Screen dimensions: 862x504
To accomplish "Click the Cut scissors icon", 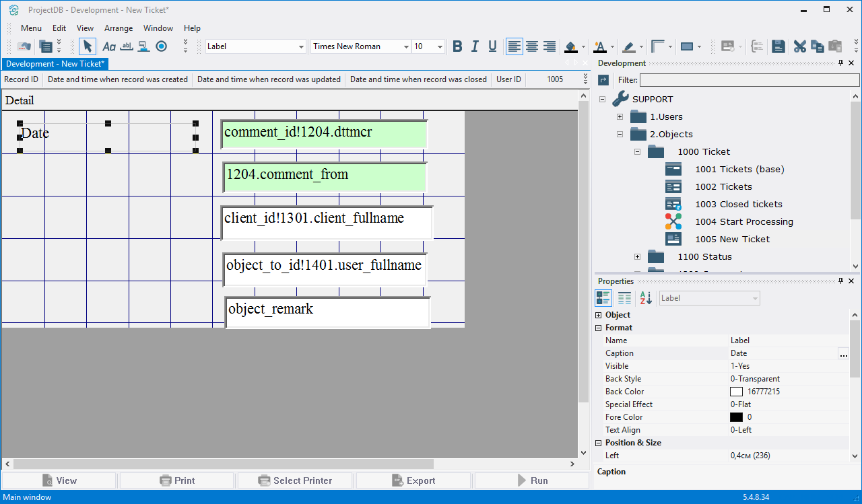I will (799, 46).
